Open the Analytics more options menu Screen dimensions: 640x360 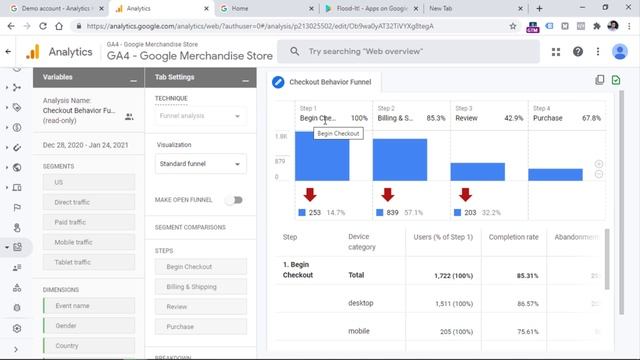click(598, 52)
